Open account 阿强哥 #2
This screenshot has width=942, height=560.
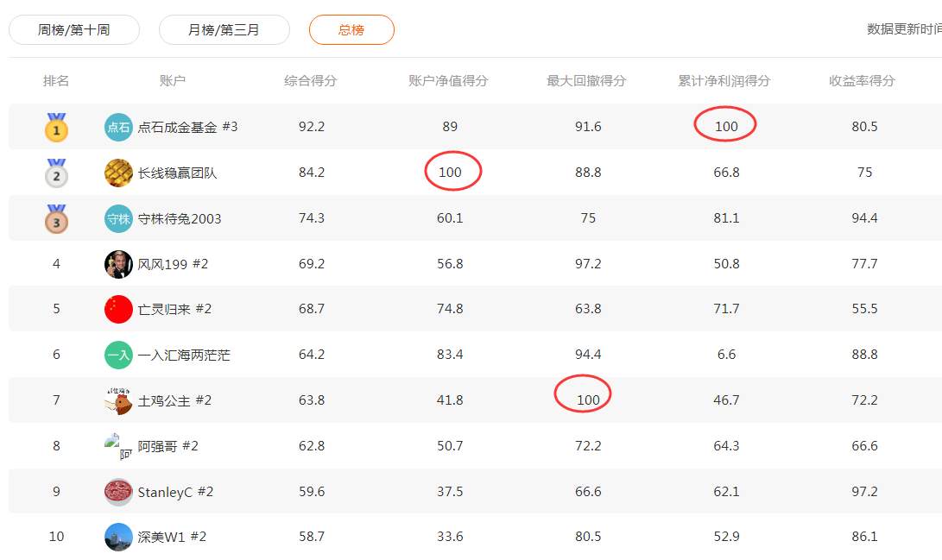[168, 446]
